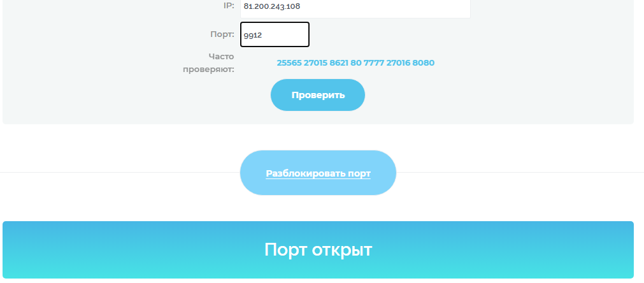
Task: Choose the 27016 port suggestion
Action: click(x=398, y=63)
